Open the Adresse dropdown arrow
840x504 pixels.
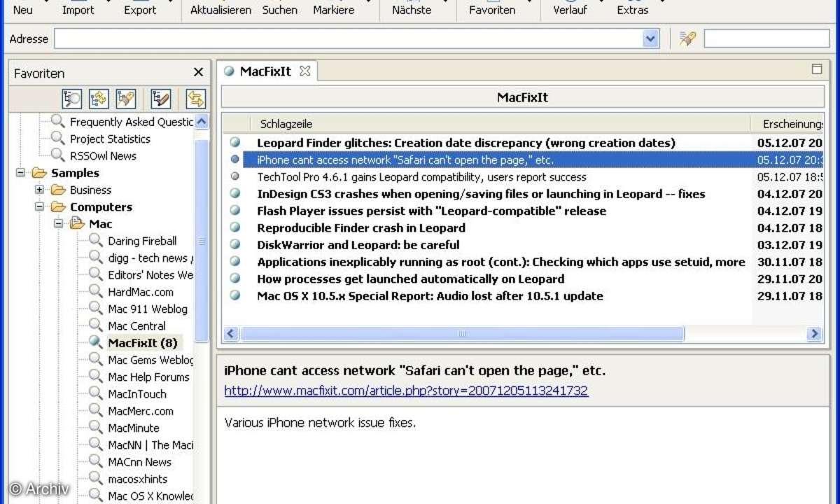[651, 38]
